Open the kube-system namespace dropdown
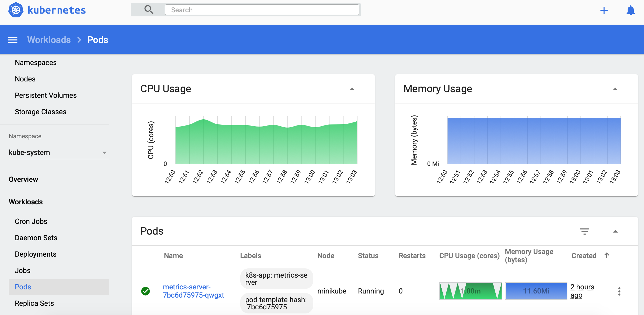 [57, 152]
